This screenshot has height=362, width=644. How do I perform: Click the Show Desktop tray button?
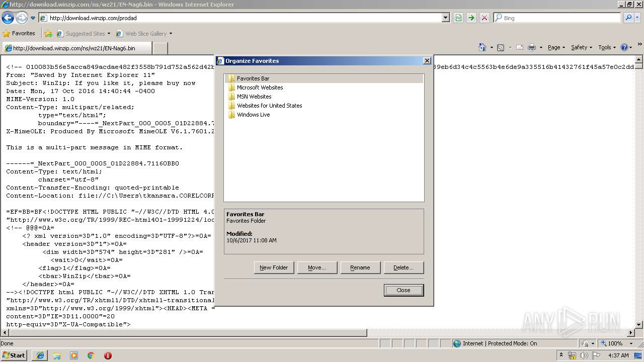coord(639,355)
